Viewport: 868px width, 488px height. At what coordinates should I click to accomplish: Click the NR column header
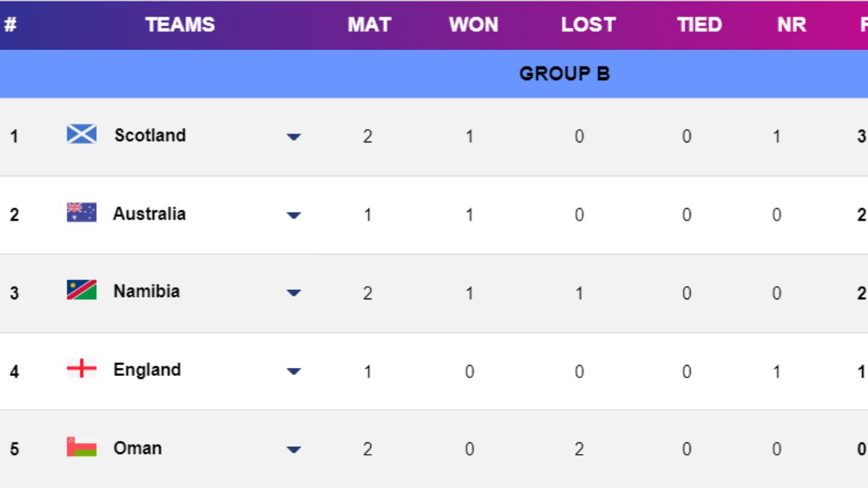coord(791,25)
